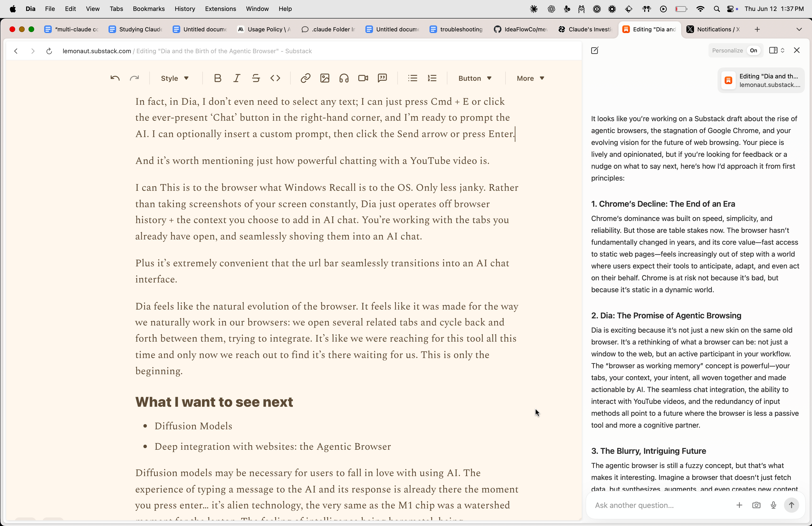Expand the Button insert dropdown
Screen dimensions: 812x526
pos(475,78)
